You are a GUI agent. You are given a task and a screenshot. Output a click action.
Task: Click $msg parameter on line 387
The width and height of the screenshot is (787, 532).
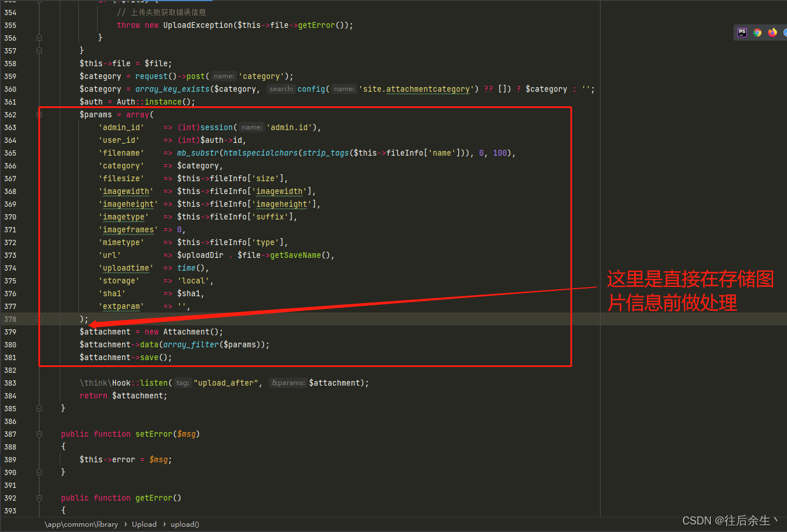coord(186,434)
